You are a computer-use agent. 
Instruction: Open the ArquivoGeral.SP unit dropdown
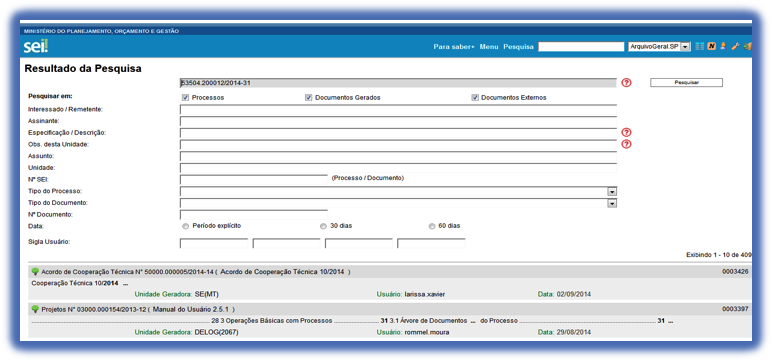[x=659, y=47]
